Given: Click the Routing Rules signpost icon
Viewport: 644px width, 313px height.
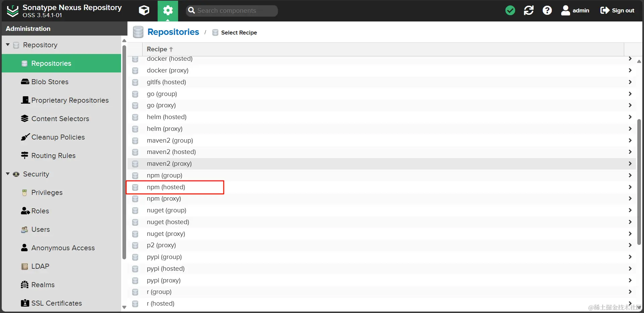Looking at the screenshot, I should click(24, 155).
